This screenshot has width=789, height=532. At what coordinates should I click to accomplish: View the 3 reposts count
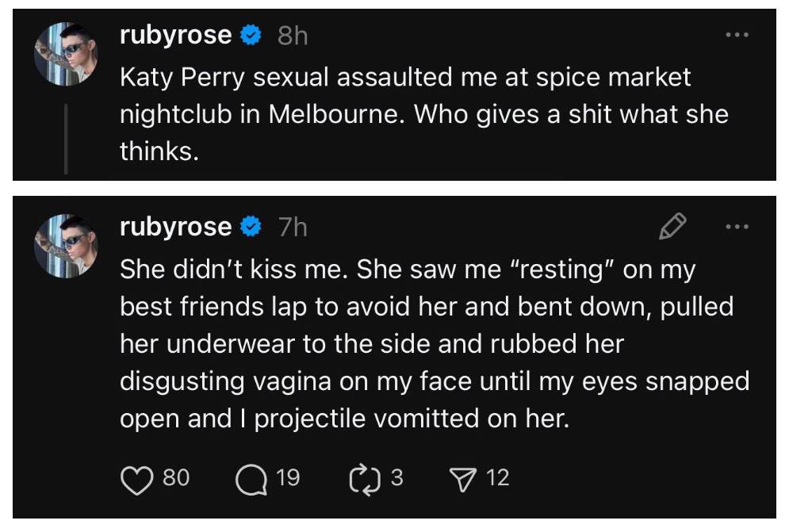pos(396,478)
